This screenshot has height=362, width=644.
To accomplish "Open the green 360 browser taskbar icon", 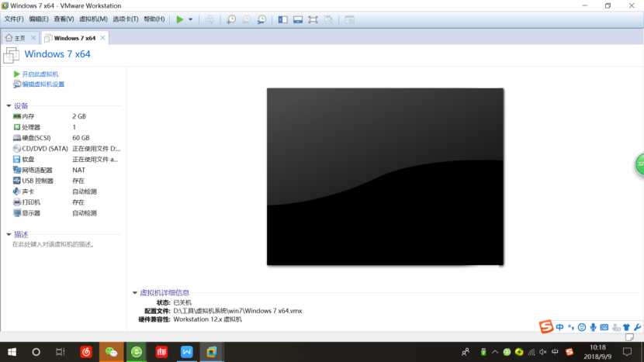I will point(137,352).
